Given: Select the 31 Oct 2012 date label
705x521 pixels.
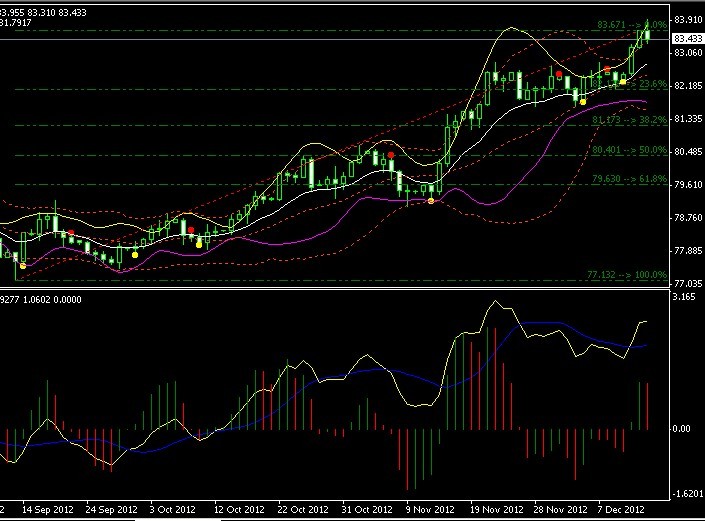Looking at the screenshot, I should tap(367, 509).
